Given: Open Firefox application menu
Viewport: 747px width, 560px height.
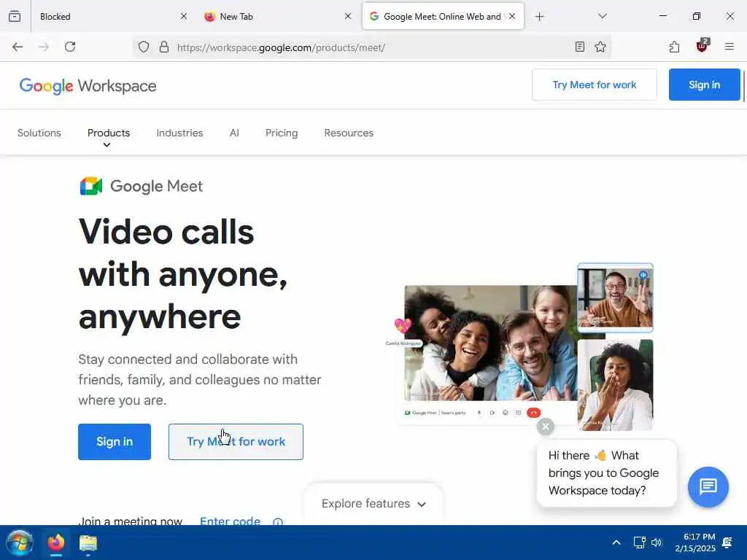Looking at the screenshot, I should coord(729,47).
